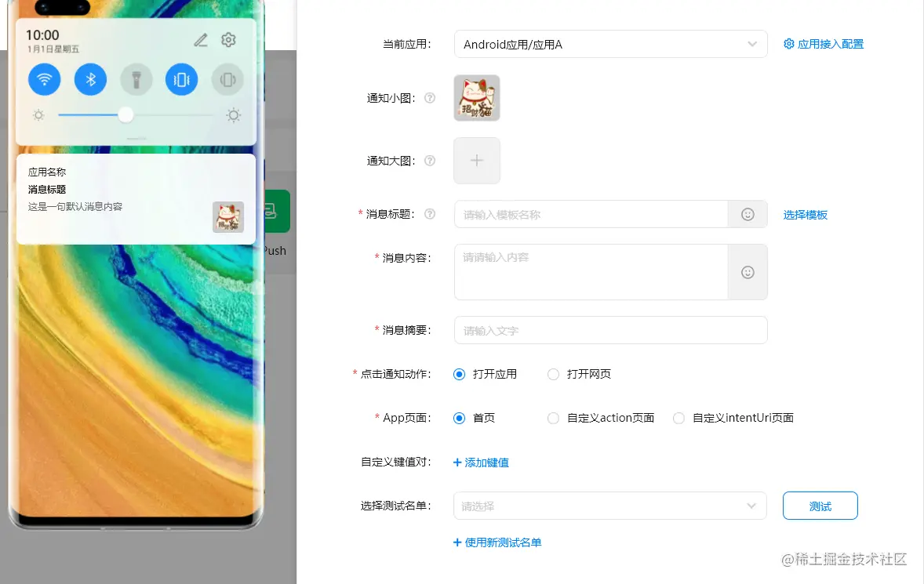Click the help icon next to 消息标题

(x=430, y=214)
